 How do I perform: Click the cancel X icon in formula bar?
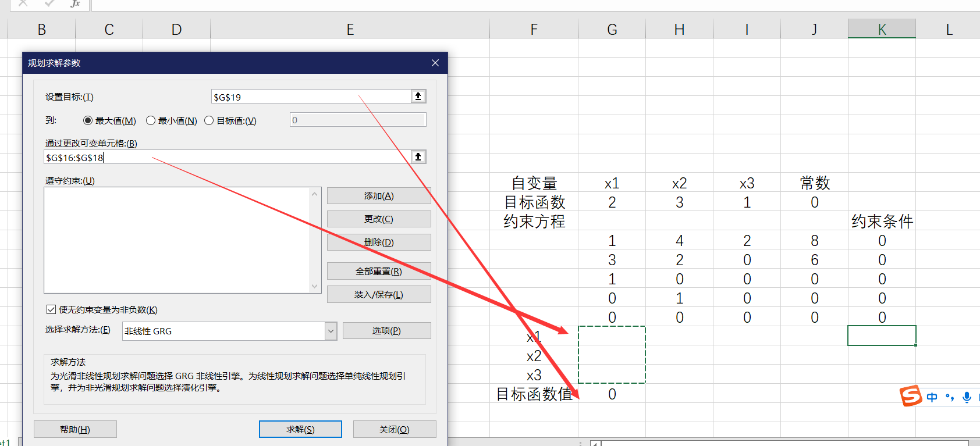pos(23,3)
